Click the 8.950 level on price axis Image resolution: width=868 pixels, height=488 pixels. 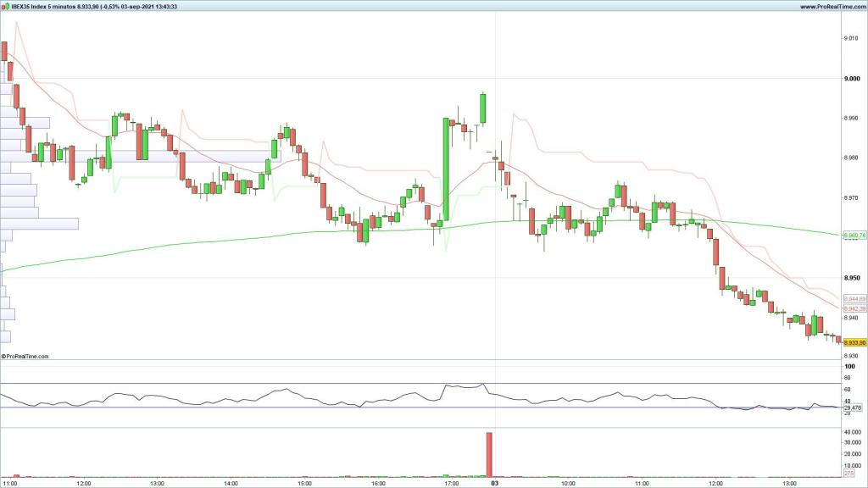coord(851,278)
